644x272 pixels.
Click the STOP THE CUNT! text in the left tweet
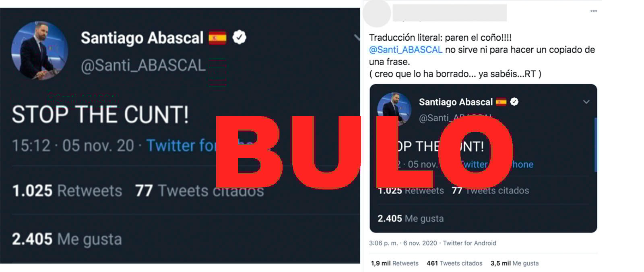click(100, 114)
